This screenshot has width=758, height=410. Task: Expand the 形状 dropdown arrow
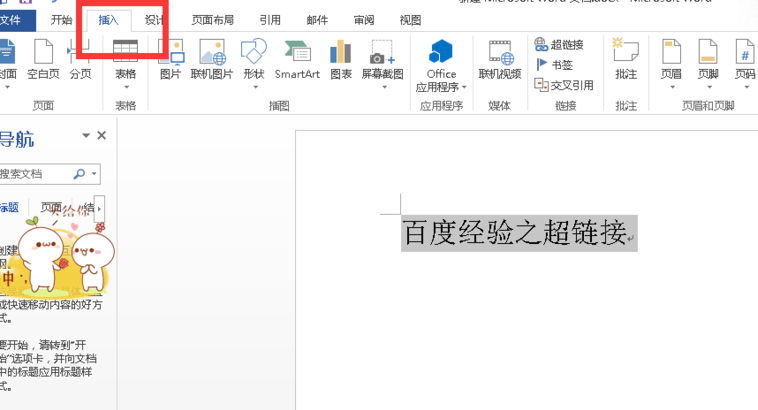pyautogui.click(x=255, y=88)
